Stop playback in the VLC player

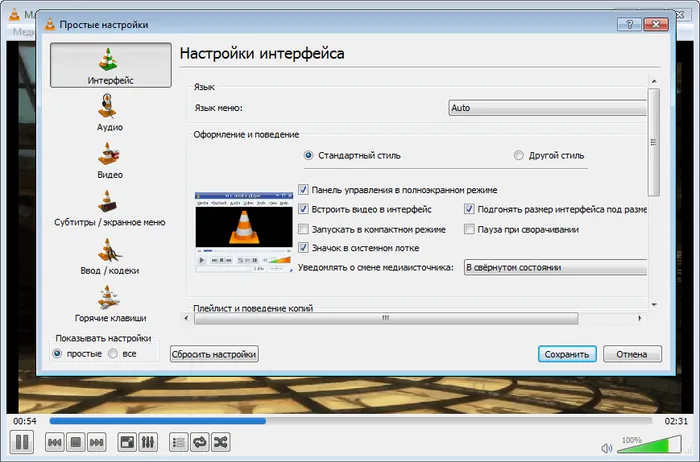point(76,442)
